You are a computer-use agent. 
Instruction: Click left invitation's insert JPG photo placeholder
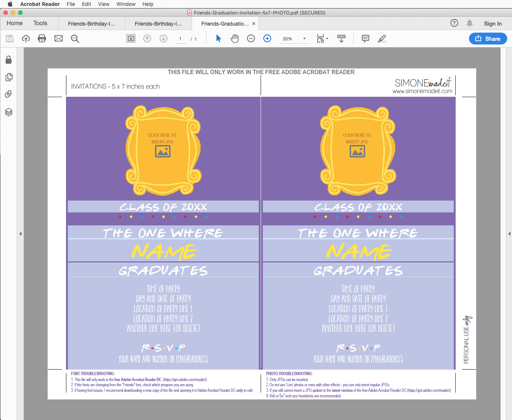tap(163, 145)
